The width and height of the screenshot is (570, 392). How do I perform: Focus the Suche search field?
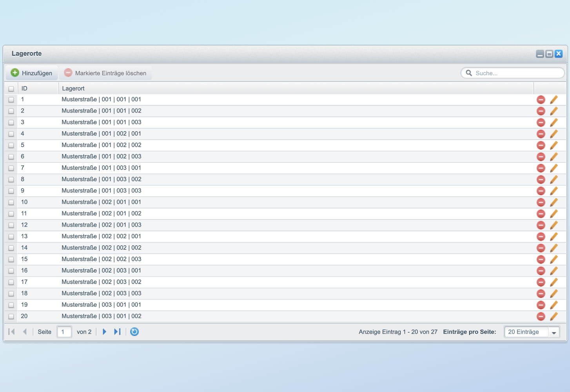click(x=513, y=73)
